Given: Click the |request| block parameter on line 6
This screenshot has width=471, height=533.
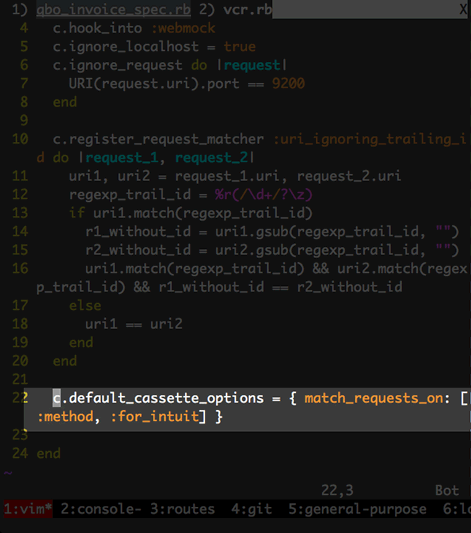Looking at the screenshot, I should pyautogui.click(x=252, y=65).
